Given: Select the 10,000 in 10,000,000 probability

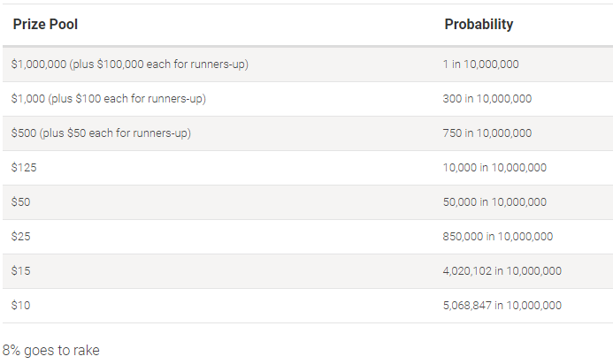Looking at the screenshot, I should (x=494, y=168).
